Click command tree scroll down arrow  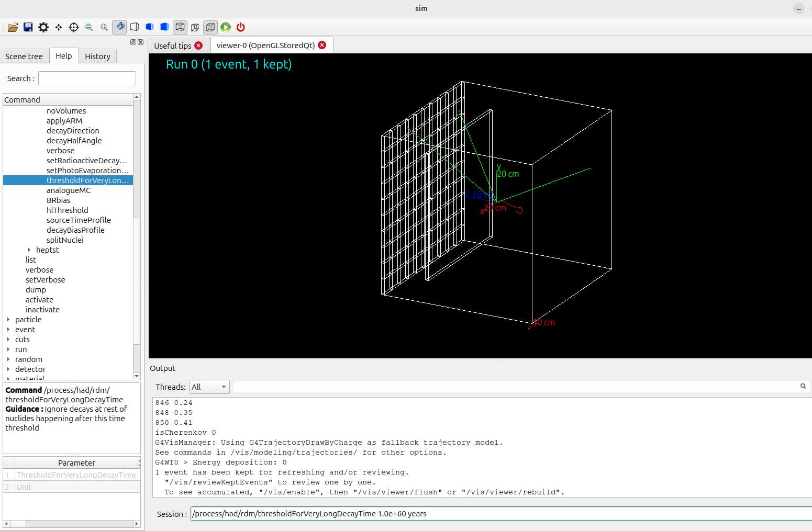tap(137, 376)
